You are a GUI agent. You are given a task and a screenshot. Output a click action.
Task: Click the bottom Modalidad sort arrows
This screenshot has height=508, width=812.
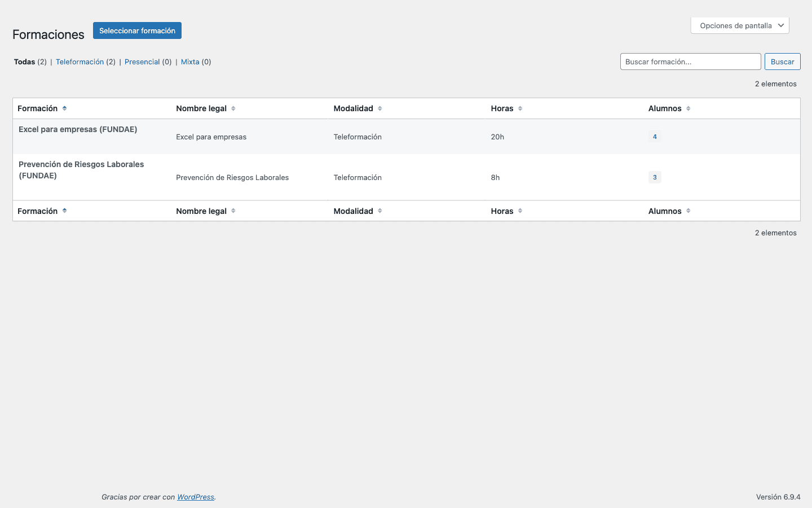(378, 211)
